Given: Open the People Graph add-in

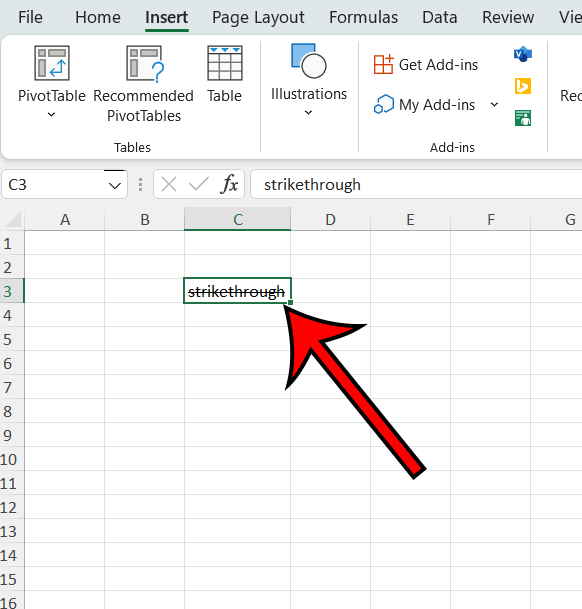Looking at the screenshot, I should 523,118.
